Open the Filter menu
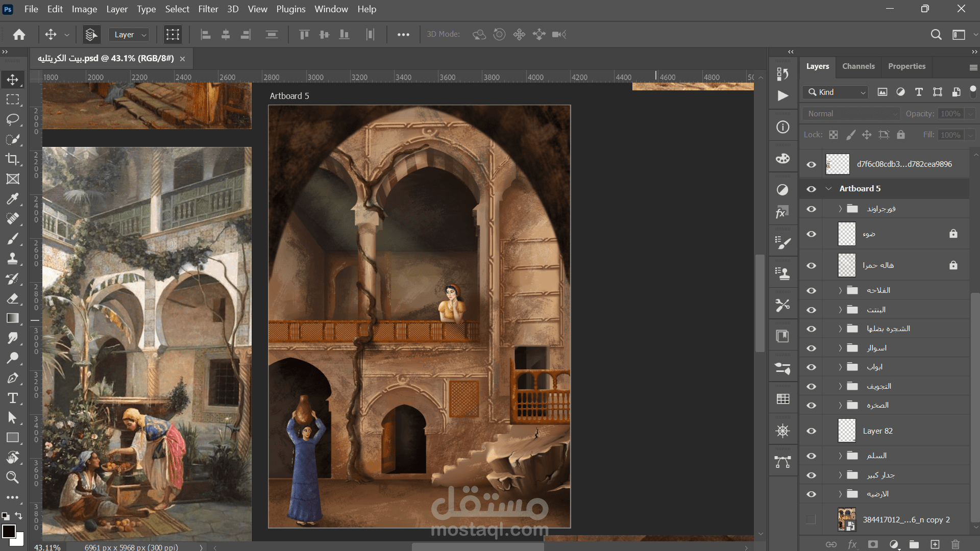 point(208,9)
